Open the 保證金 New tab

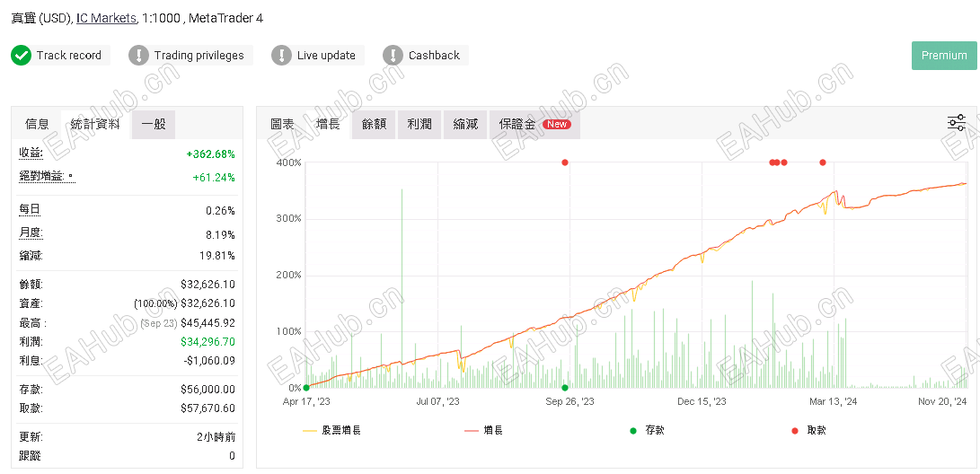[x=534, y=124]
